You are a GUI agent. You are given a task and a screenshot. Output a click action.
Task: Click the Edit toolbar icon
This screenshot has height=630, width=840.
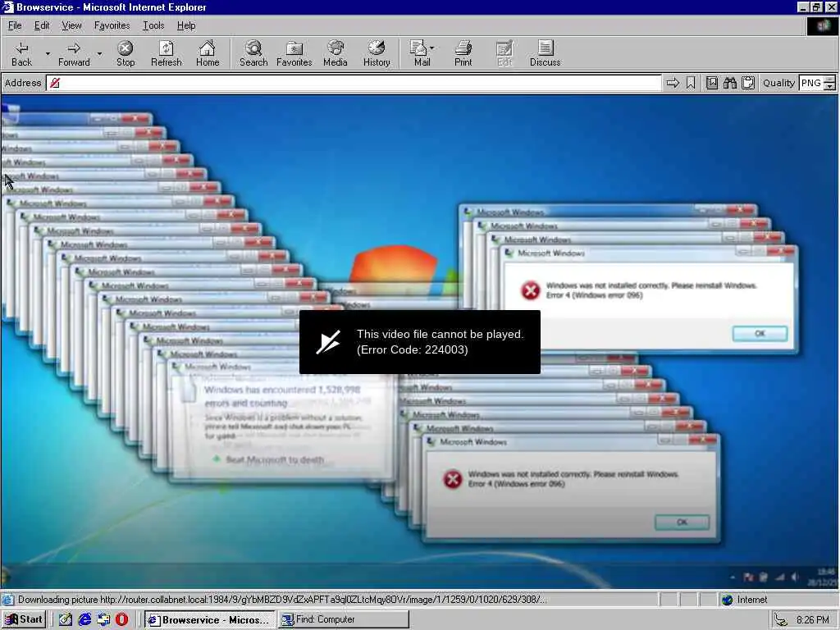click(504, 53)
